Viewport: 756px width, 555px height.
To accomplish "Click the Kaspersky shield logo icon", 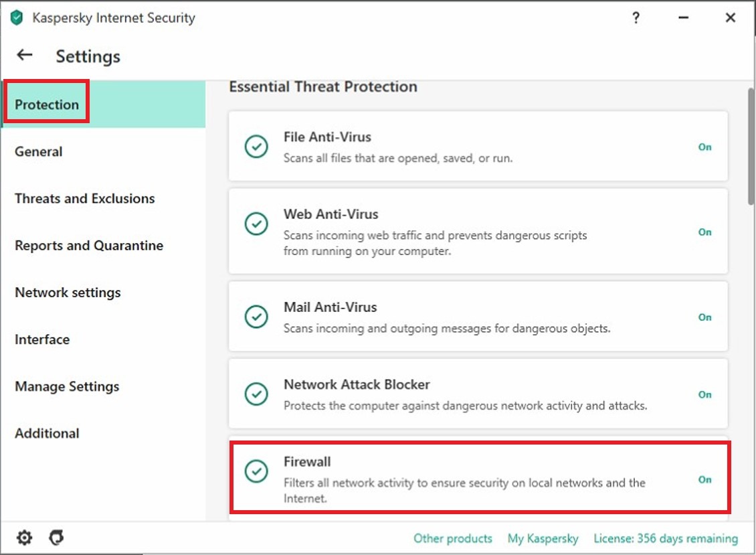I will (17, 18).
